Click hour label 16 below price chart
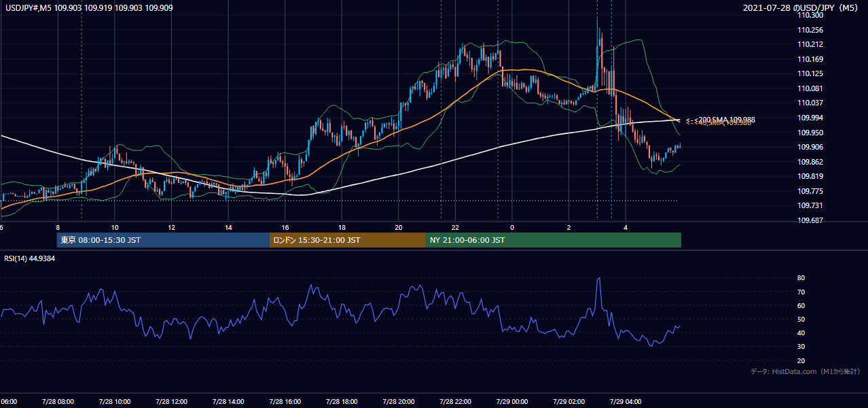 coord(285,227)
